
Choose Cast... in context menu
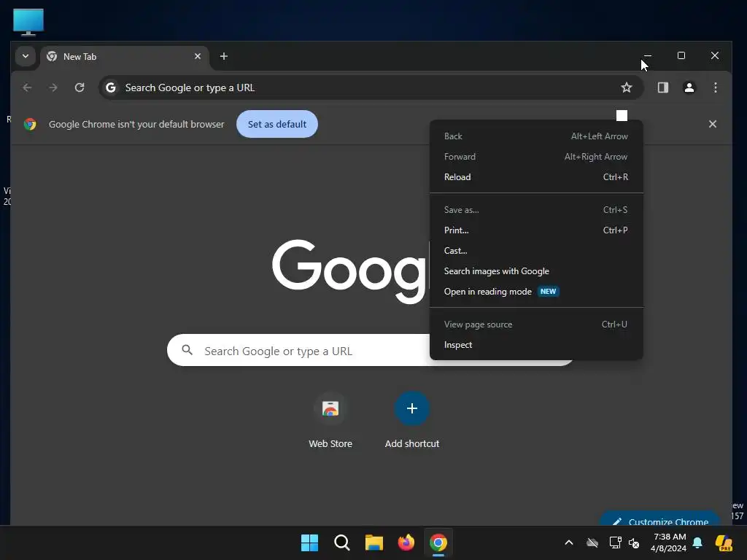click(536, 251)
